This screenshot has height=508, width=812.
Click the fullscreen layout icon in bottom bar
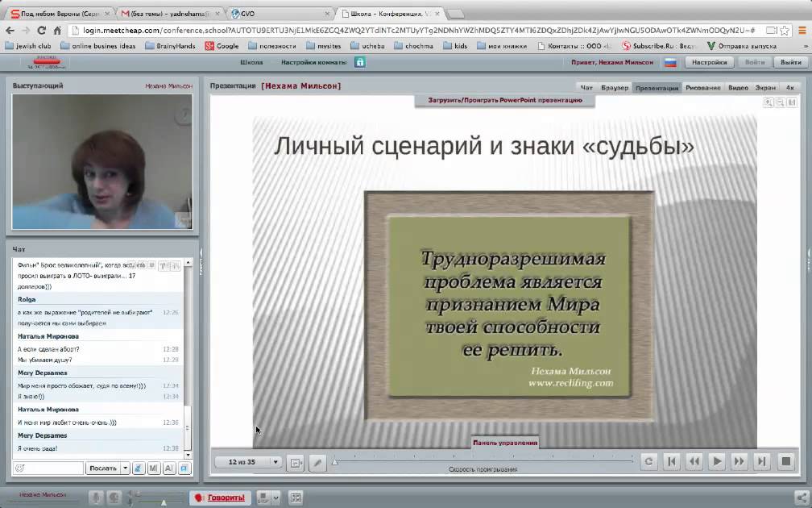click(x=296, y=498)
